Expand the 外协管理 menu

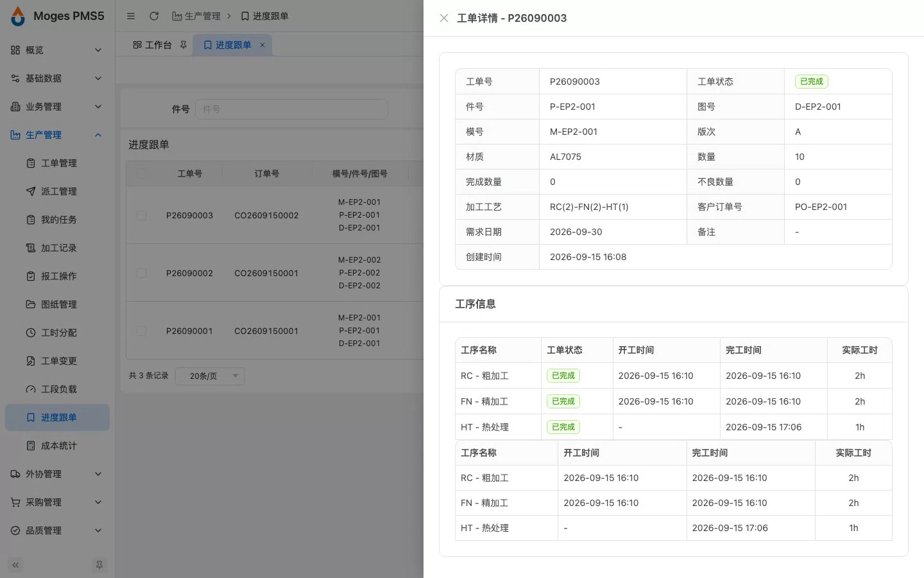point(57,474)
